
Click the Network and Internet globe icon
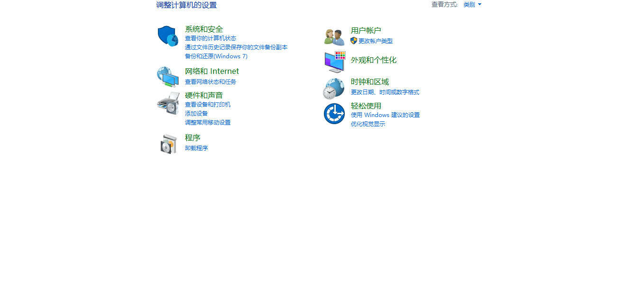pyautogui.click(x=168, y=77)
